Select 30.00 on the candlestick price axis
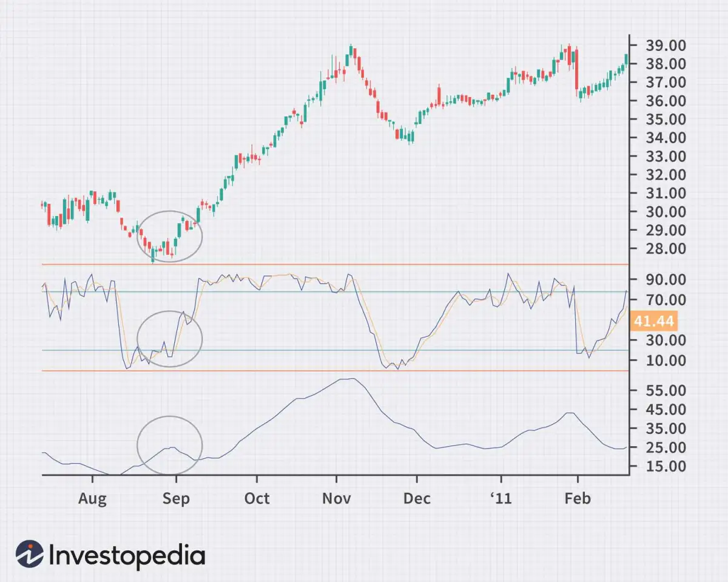The height and width of the screenshot is (582, 728). click(x=666, y=212)
